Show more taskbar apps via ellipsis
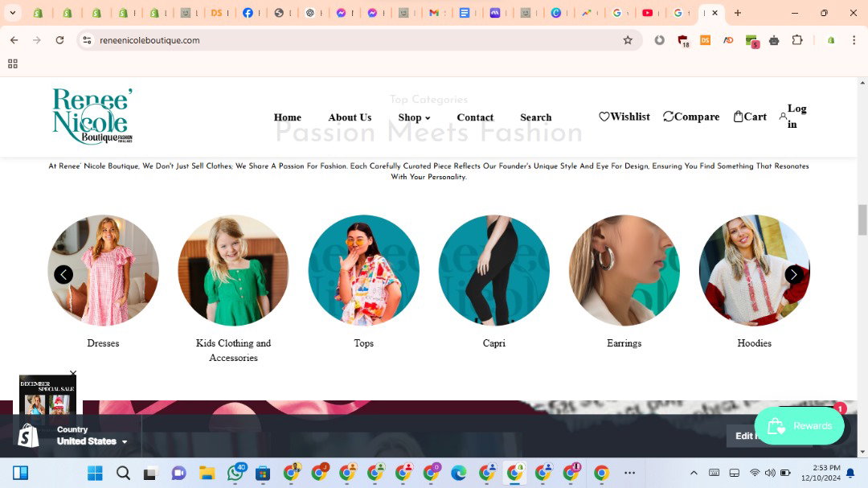The height and width of the screenshot is (488, 868). 629,473
